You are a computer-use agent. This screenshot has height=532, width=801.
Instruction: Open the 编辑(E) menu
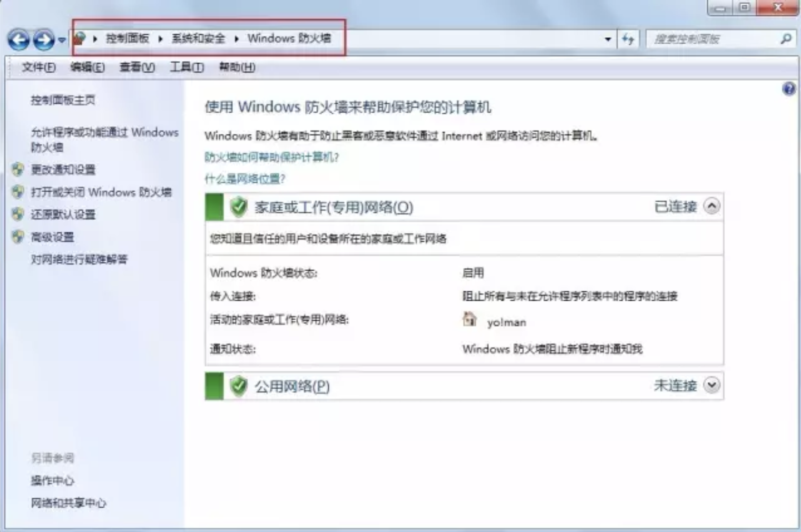[x=87, y=67]
